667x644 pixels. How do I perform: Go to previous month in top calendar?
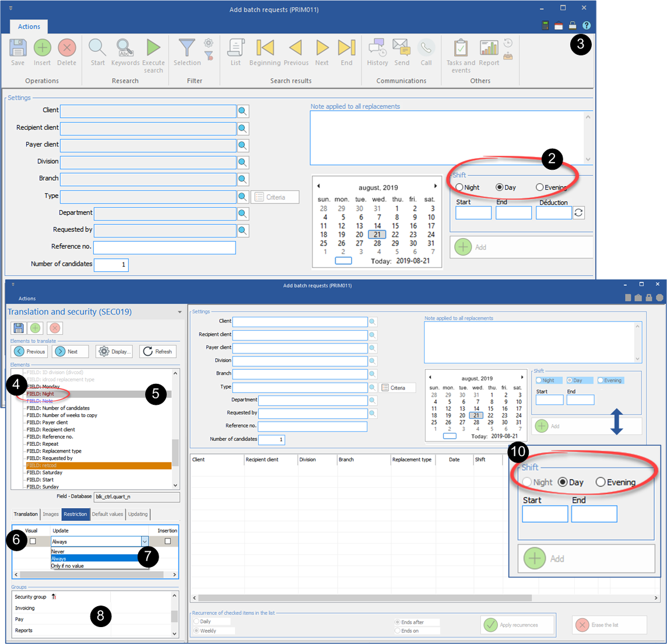pos(318,186)
